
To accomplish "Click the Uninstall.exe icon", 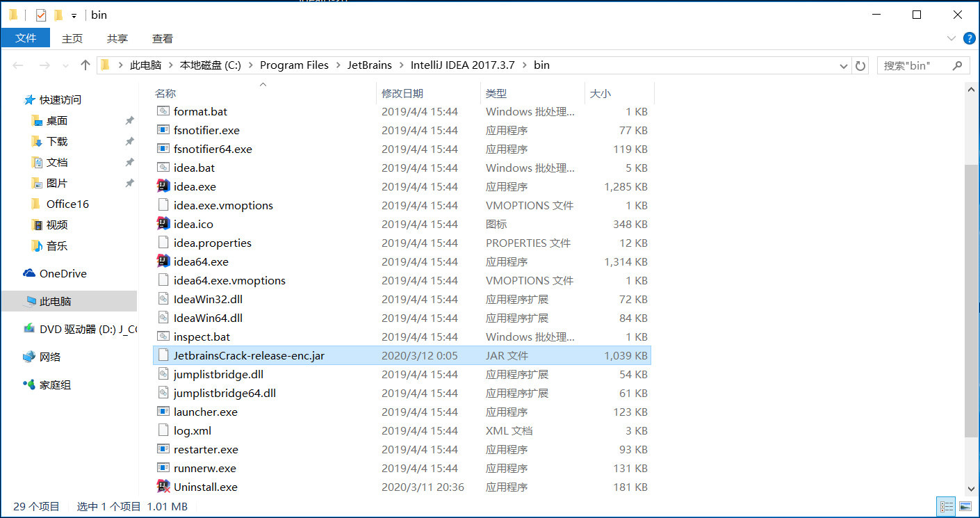I will point(163,487).
